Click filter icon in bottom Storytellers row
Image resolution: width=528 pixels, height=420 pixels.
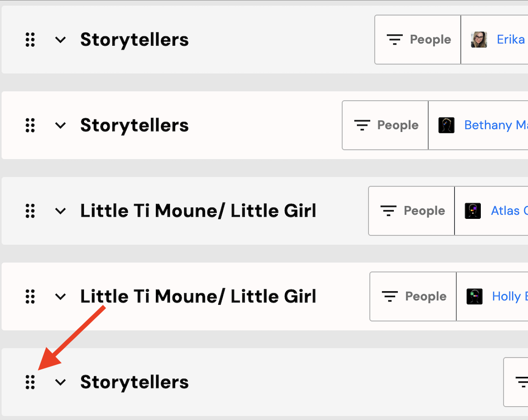click(x=522, y=382)
